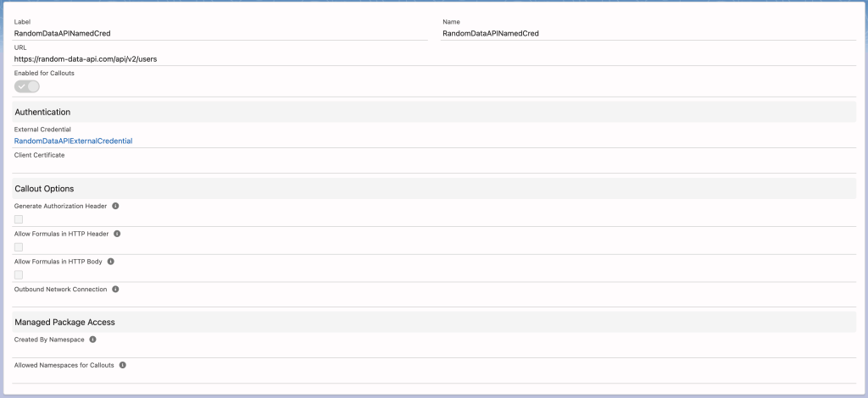868x398 pixels.
Task: Click the empty Outbound Network Connection field
Action: coord(220,300)
